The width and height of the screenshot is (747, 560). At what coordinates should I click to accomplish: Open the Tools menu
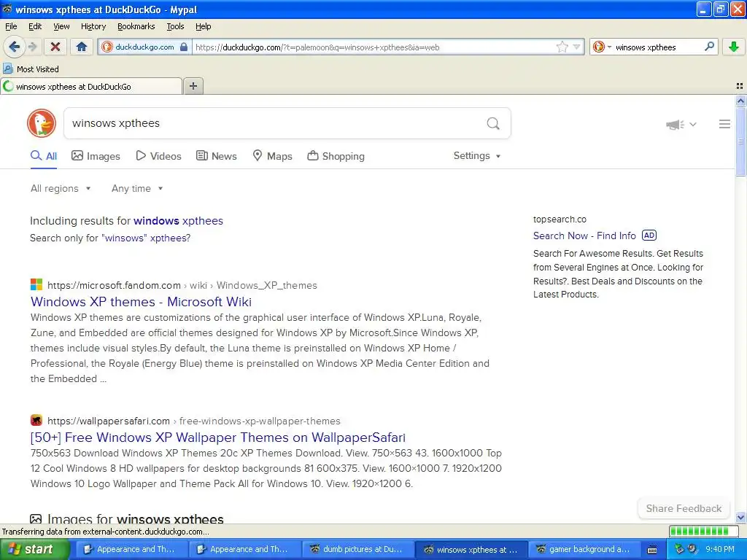175,26
